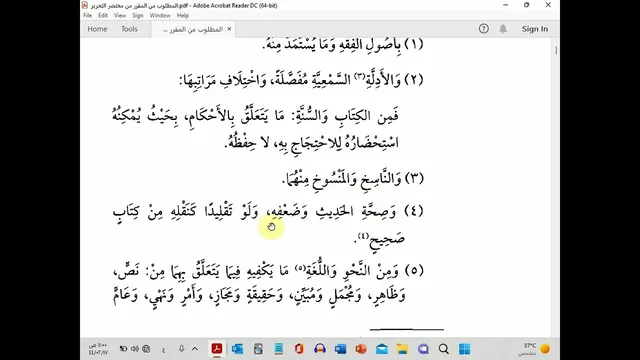This screenshot has width=640, height=360.
Task: Open the Windows Start menu
Action: coord(464,349)
